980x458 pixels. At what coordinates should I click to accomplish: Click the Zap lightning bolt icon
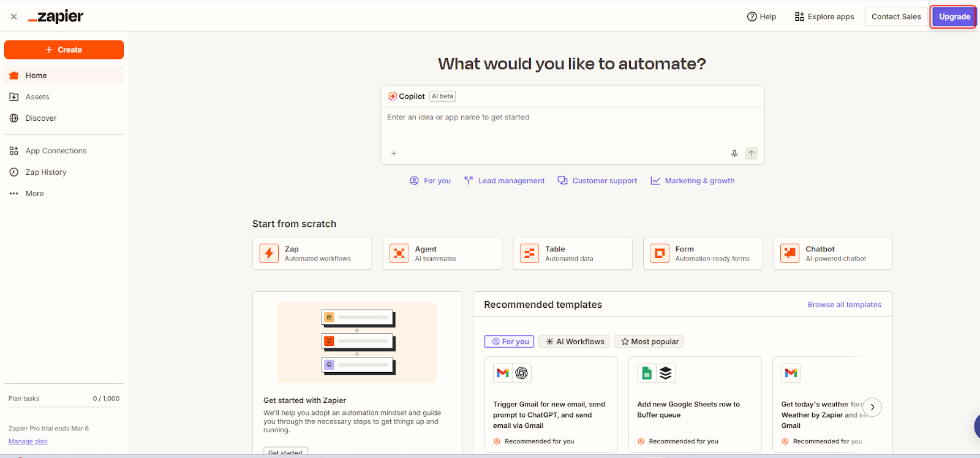click(269, 253)
